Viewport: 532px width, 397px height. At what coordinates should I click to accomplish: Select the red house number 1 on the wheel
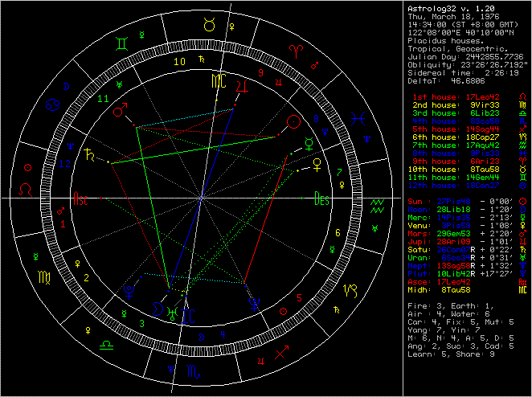click(63, 224)
